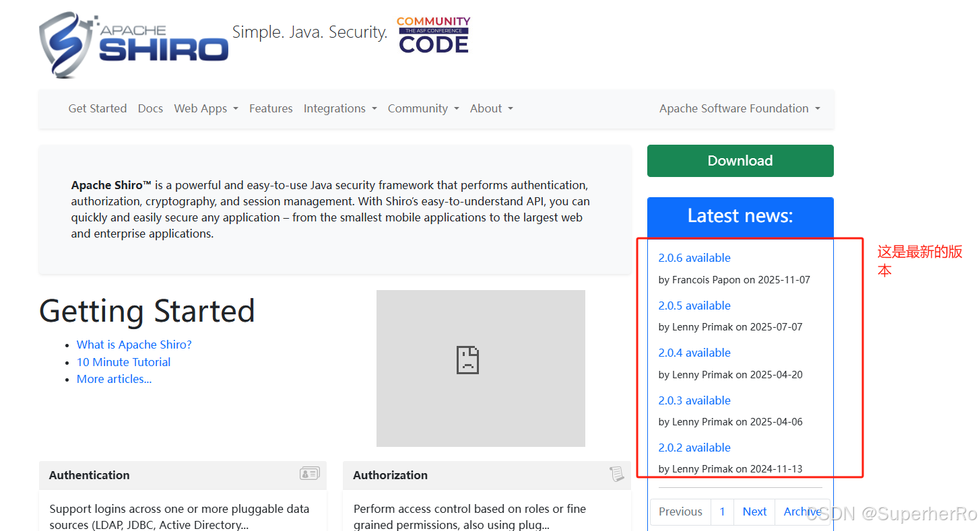Click the Authentication card heading
This screenshot has width=980, height=531.
pyautogui.click(x=90, y=475)
